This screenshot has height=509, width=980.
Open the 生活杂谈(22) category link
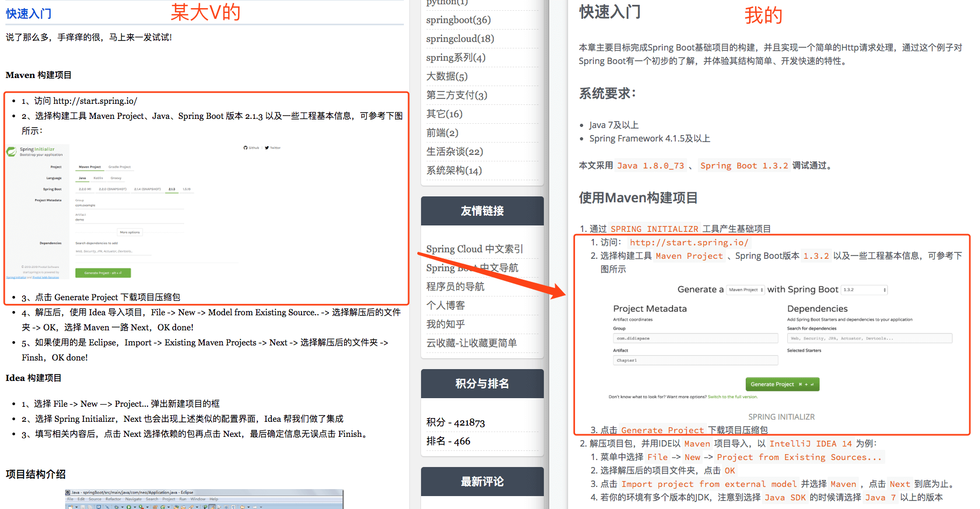pos(454,152)
